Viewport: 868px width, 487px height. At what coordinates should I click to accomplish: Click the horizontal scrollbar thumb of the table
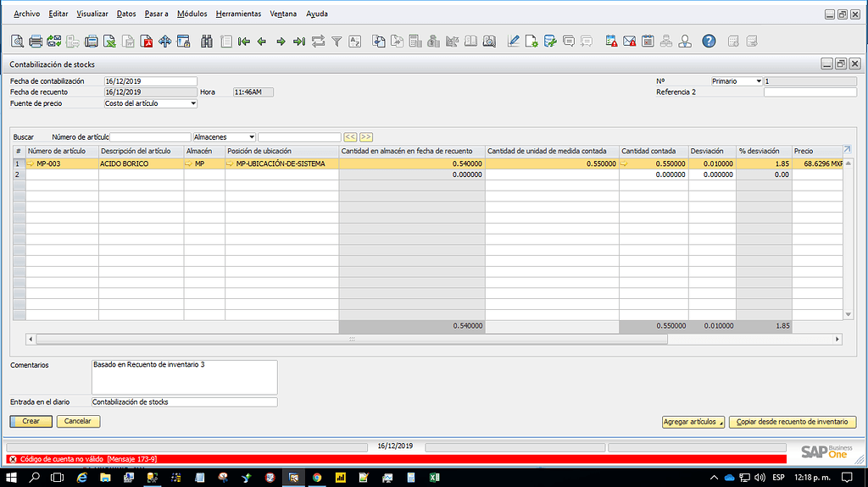coord(352,340)
